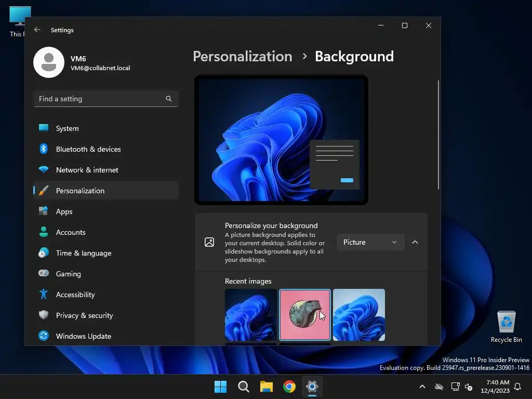Open System settings category
This screenshot has width=532, height=399.
pyautogui.click(x=106, y=128)
